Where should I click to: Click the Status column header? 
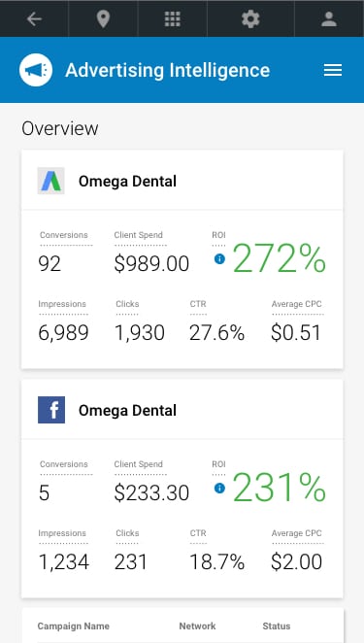(277, 626)
